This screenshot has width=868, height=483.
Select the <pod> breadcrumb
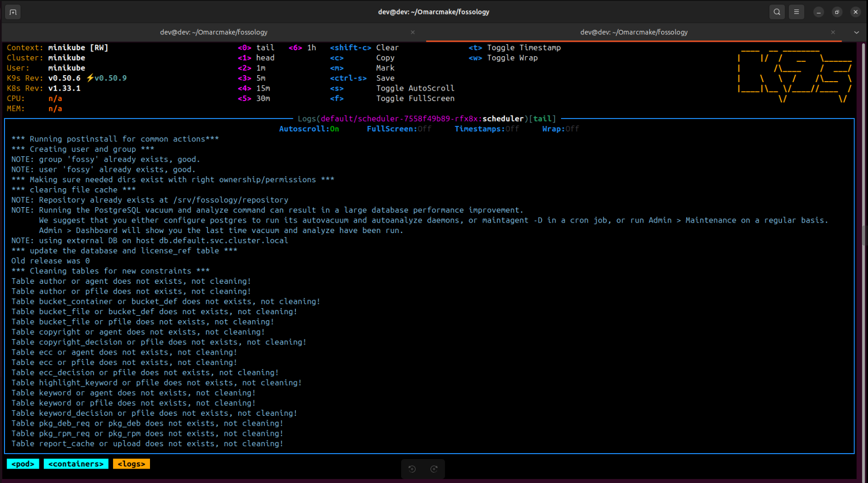[x=23, y=464]
